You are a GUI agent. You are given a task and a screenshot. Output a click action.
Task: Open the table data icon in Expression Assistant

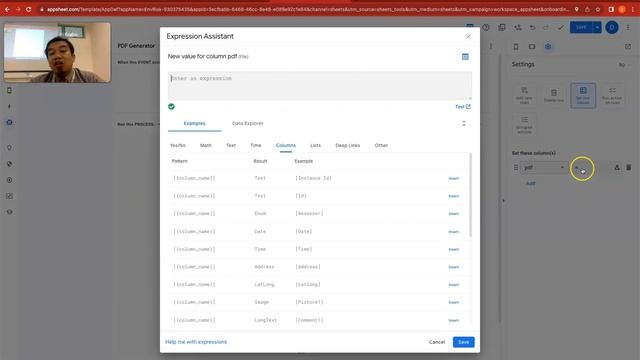465,57
